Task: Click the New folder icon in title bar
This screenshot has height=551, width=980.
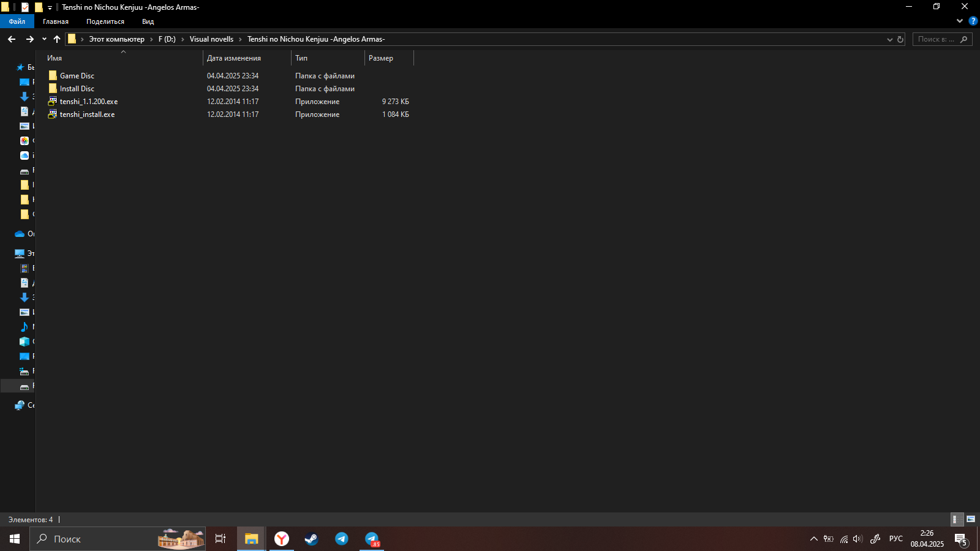Action: (39, 7)
